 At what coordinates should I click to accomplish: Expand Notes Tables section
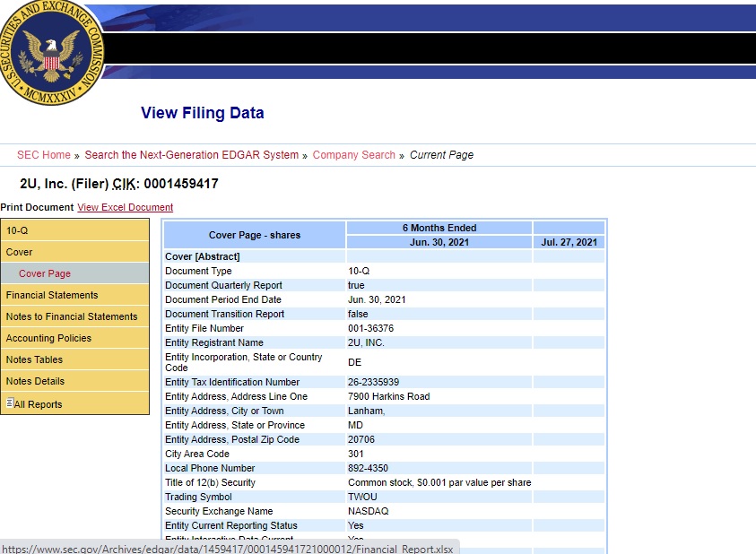point(74,359)
